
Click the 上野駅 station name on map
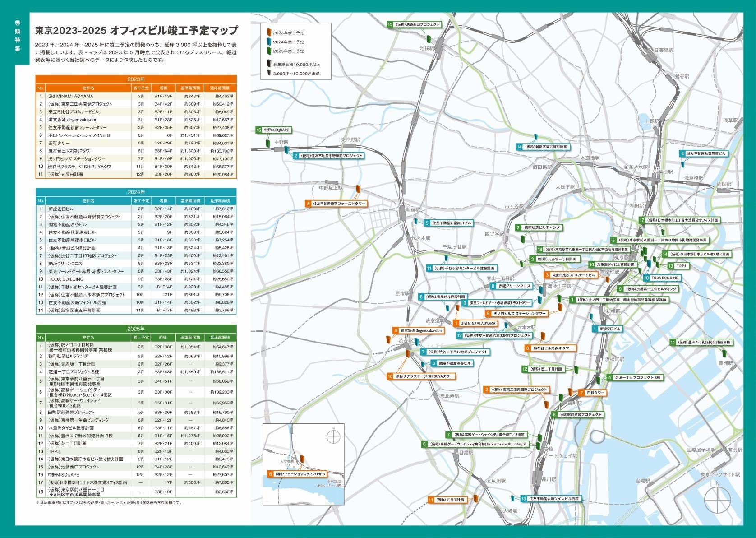pyautogui.click(x=652, y=121)
